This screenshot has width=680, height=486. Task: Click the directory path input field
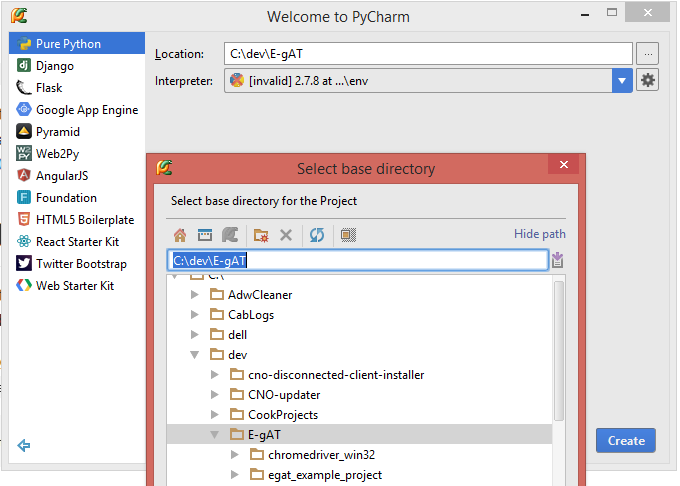pyautogui.click(x=358, y=260)
